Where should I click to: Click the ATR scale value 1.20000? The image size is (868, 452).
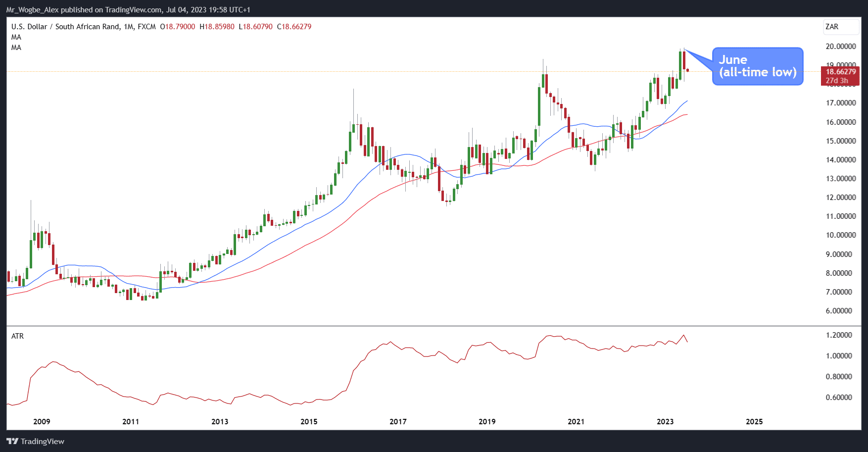point(839,335)
